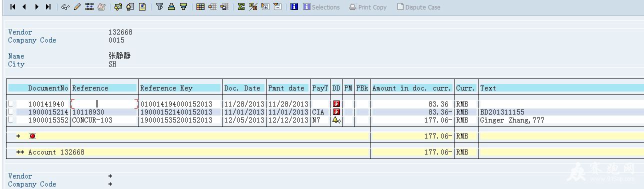Click the PayT column header
The height and width of the screenshot is (189, 644).
click(x=320, y=88)
